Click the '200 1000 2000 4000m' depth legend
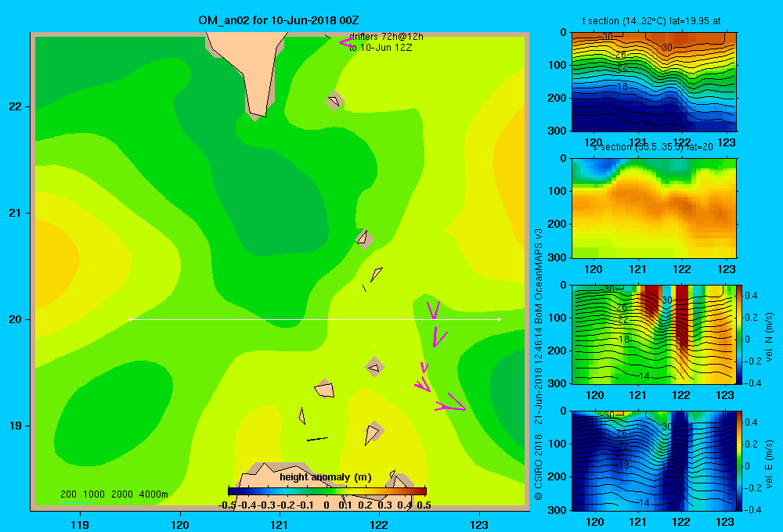 point(114,494)
